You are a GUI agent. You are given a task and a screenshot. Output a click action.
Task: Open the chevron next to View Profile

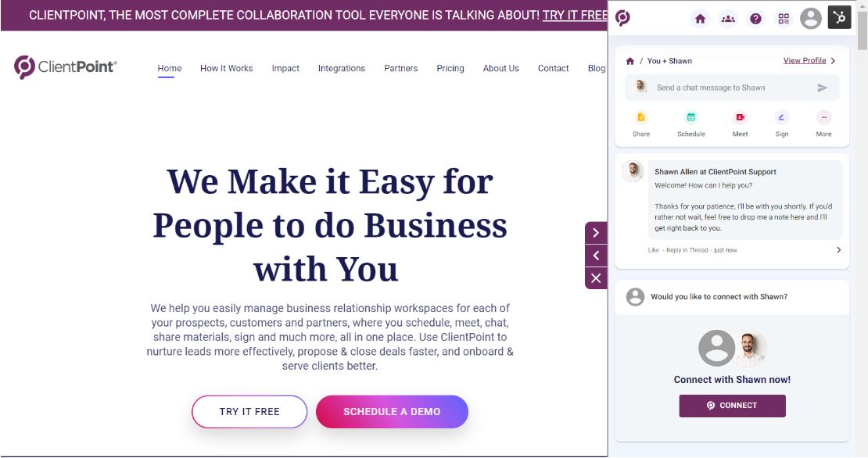[x=833, y=61]
